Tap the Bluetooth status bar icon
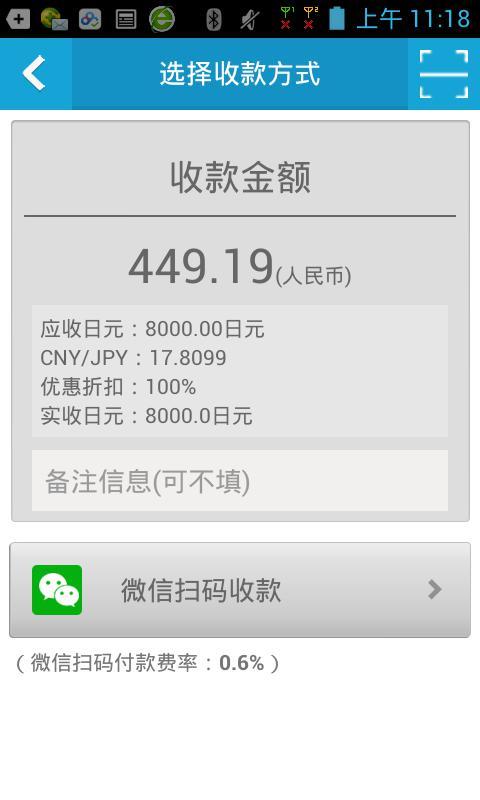Screen dimensions: 480x800 [x=214, y=19]
